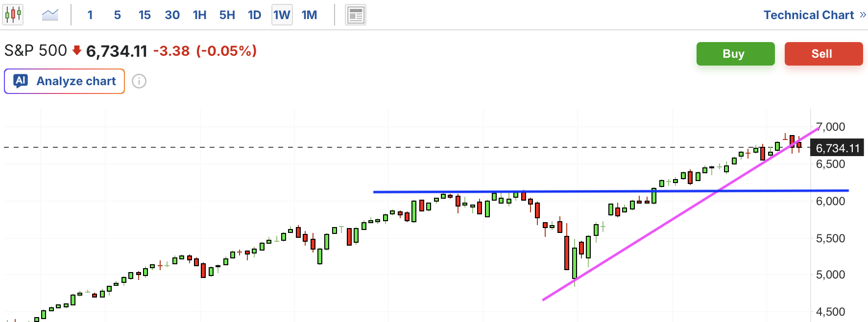This screenshot has width=868, height=322.
Task: Select the 1D daily timeframe
Action: (x=254, y=15)
